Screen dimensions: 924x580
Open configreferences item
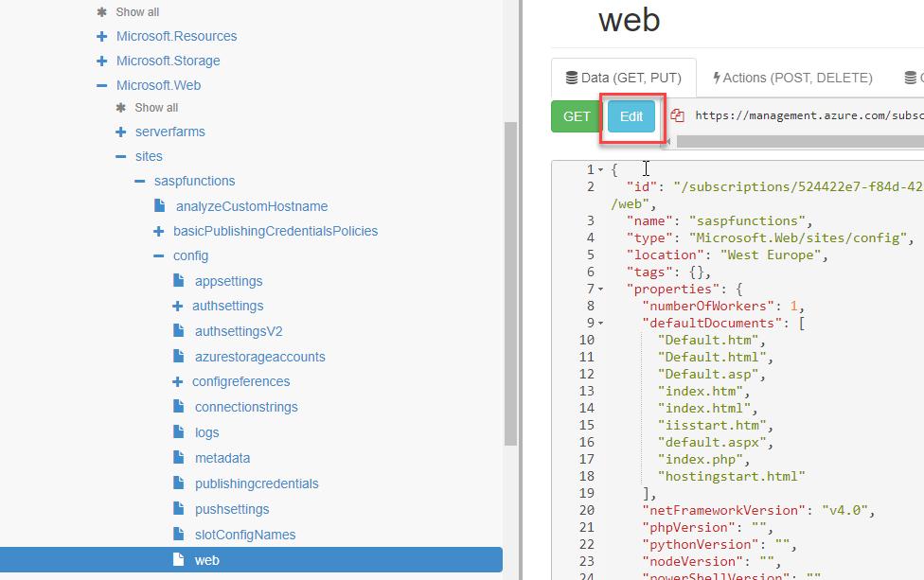click(241, 381)
